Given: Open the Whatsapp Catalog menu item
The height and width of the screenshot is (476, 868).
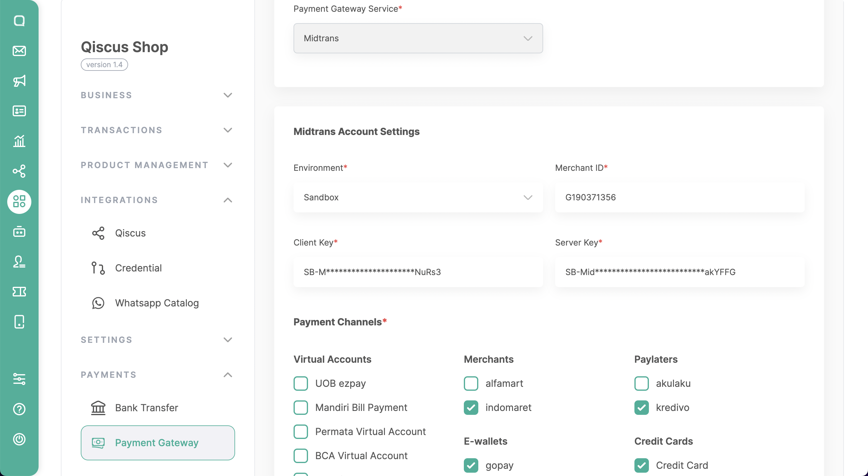Looking at the screenshot, I should pos(157,303).
